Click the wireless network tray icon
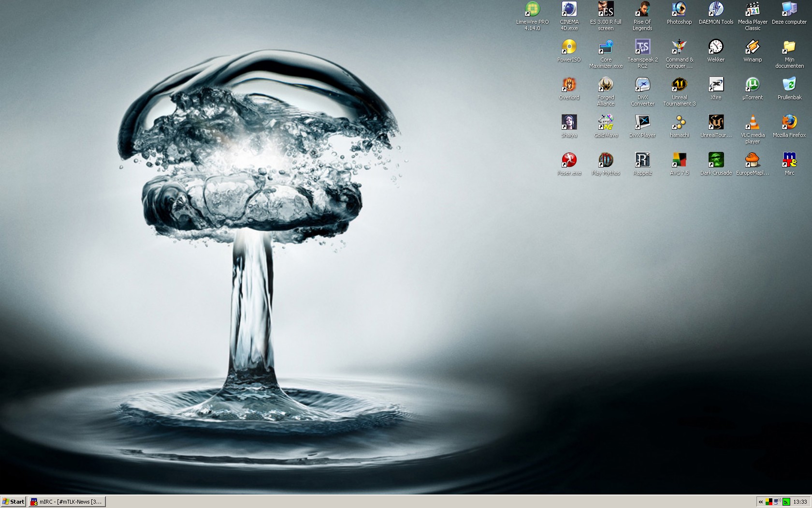The image size is (812, 508). pos(777,502)
